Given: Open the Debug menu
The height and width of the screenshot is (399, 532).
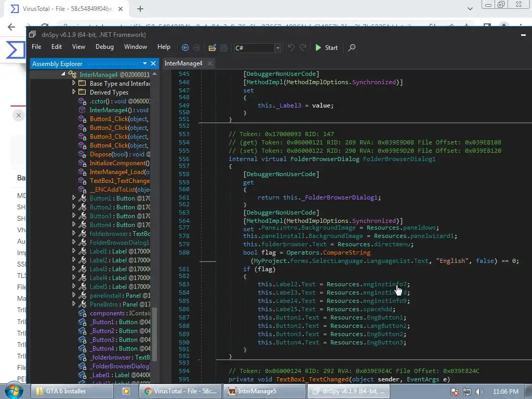Looking at the screenshot, I should [104, 47].
